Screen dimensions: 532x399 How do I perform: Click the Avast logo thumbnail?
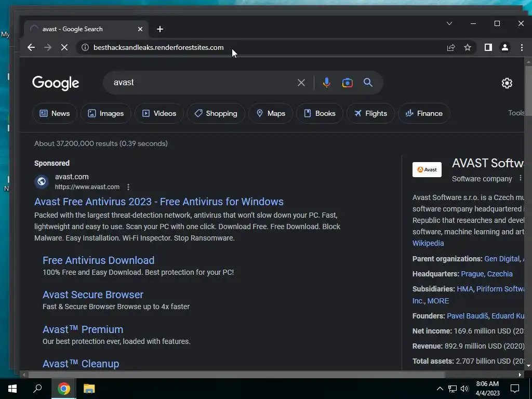(x=427, y=170)
